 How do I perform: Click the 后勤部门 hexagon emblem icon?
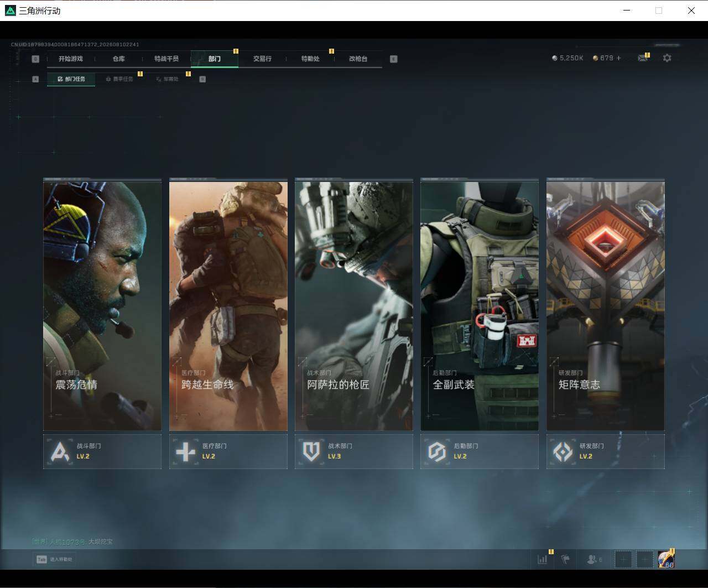click(x=437, y=451)
